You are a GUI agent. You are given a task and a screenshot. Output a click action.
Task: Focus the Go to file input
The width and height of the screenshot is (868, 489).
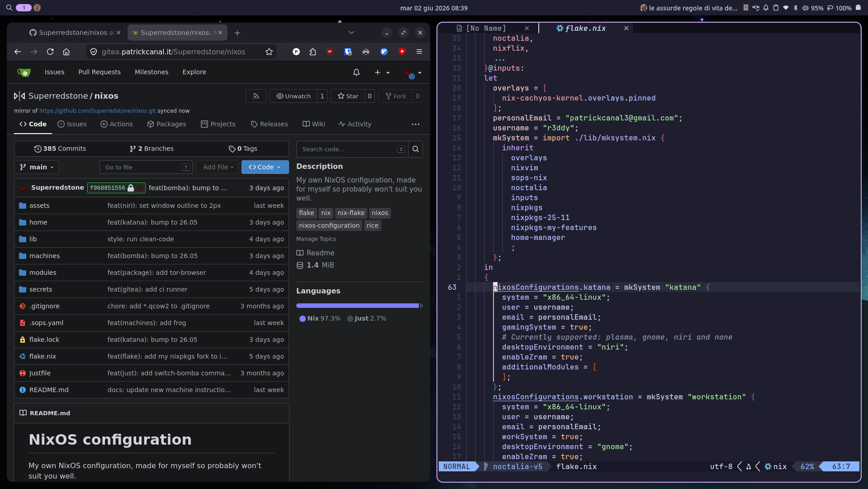pos(146,167)
